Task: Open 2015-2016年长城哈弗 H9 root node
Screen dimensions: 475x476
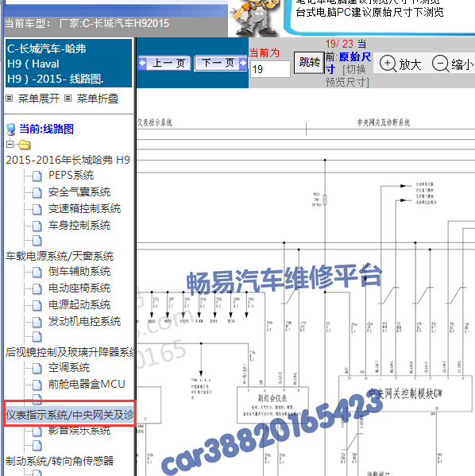Action: click(68, 160)
